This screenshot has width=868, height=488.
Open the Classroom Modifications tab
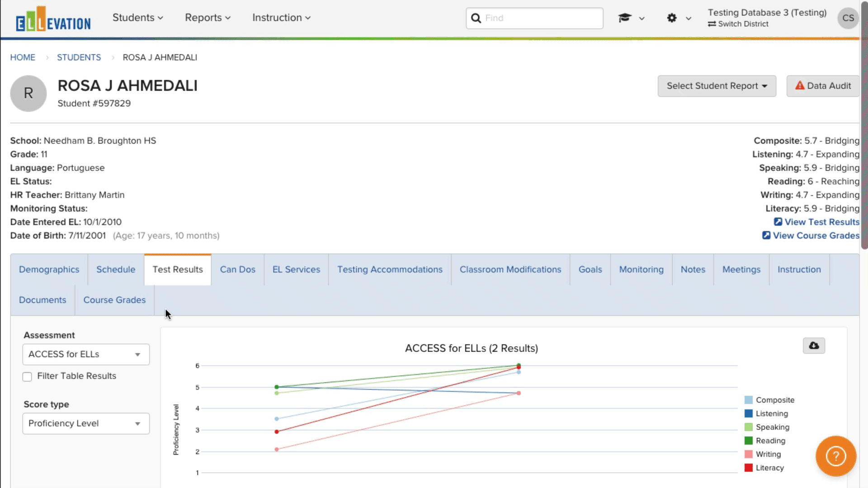coord(510,269)
